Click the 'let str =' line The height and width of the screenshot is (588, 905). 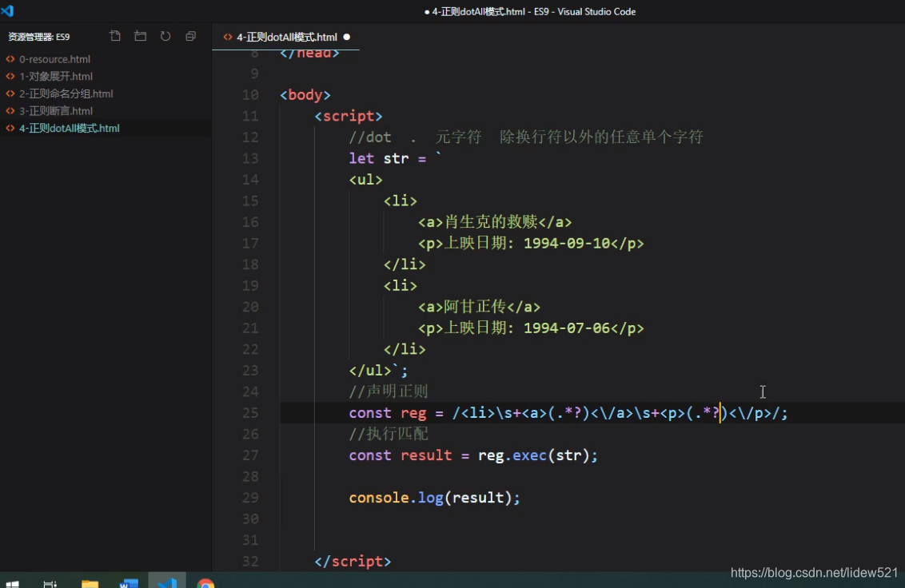pyautogui.click(x=396, y=158)
